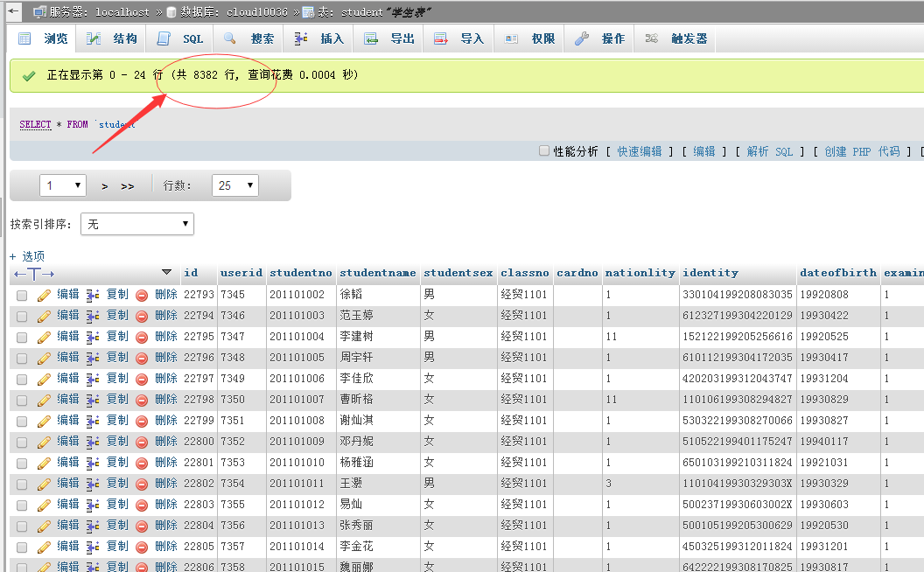The height and width of the screenshot is (572, 924).
Task: Check the row checkbox for 李建树
Action: 22,338
